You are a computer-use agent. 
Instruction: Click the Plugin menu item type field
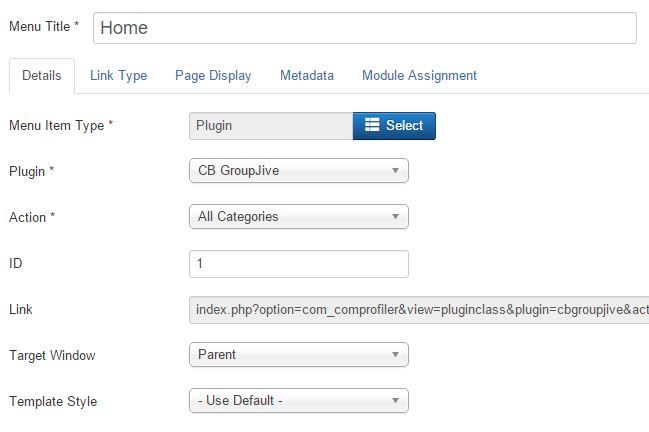point(271,126)
